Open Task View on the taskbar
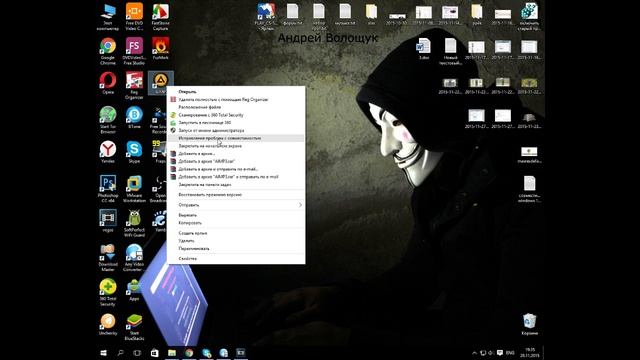This screenshot has height=360, width=640. click(137, 353)
